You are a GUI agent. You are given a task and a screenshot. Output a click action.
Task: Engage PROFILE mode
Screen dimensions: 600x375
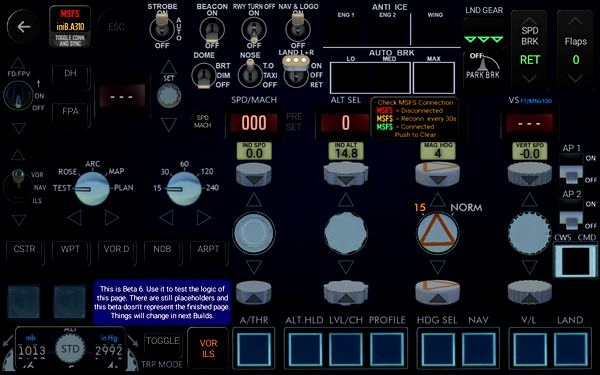click(x=387, y=350)
